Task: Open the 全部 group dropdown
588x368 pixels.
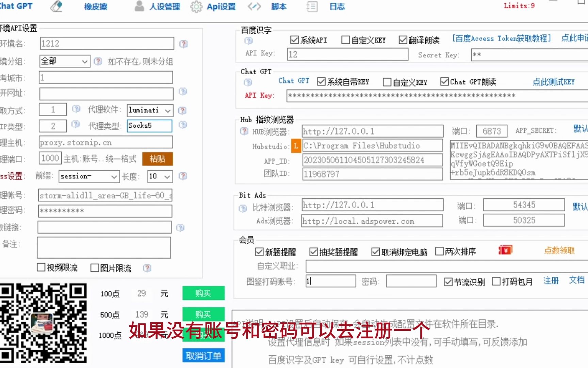Action: 65,61
